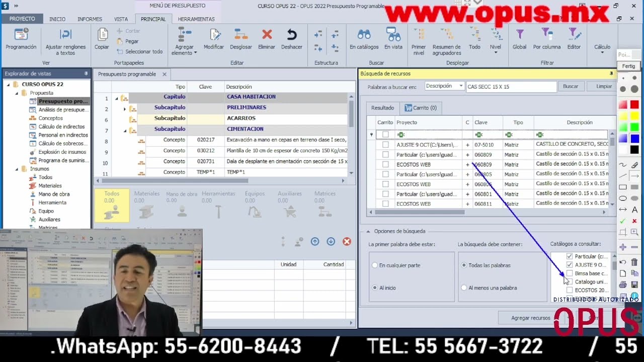Select the hollow ellipse annotation tool
Image resolution: width=644 pixels, height=362 pixels.
click(623, 198)
